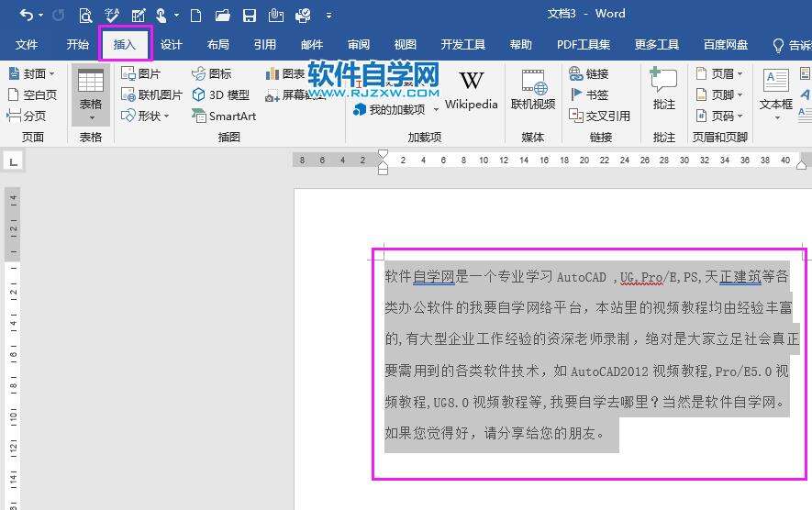This screenshot has height=510, width=812.
Task: Open the 形状 (Shapes) dropdown
Action: coord(145,116)
